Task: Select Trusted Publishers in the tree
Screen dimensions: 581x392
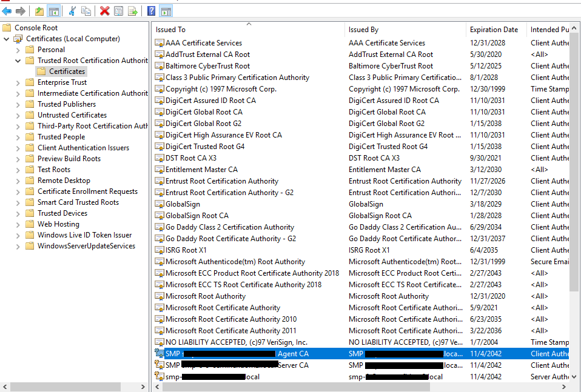Action: (x=66, y=104)
